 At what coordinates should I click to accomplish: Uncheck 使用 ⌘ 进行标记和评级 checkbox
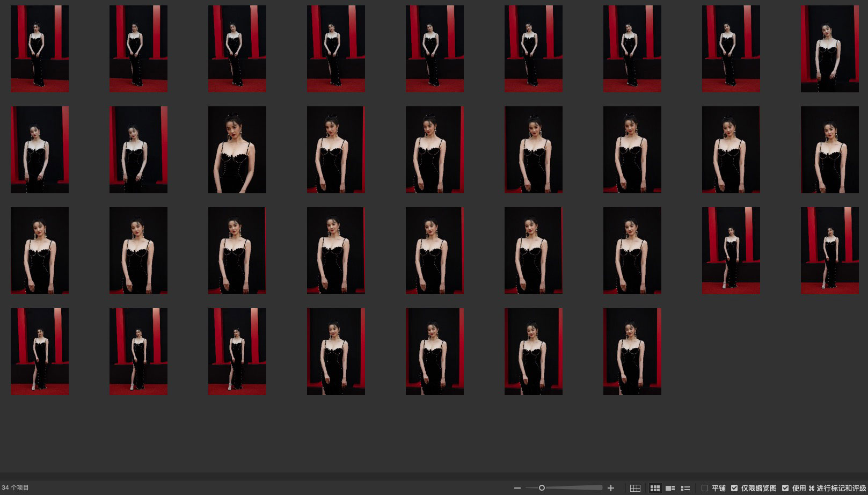pyautogui.click(x=785, y=488)
